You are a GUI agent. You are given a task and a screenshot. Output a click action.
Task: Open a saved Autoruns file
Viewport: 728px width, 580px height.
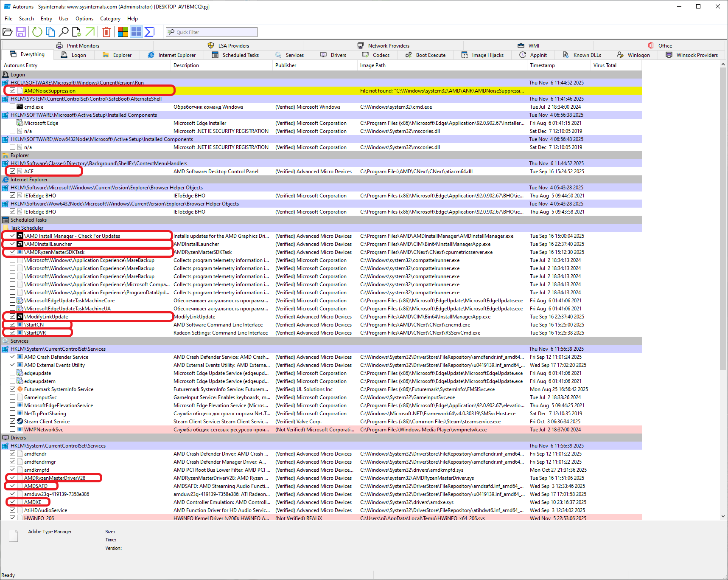coord(8,32)
